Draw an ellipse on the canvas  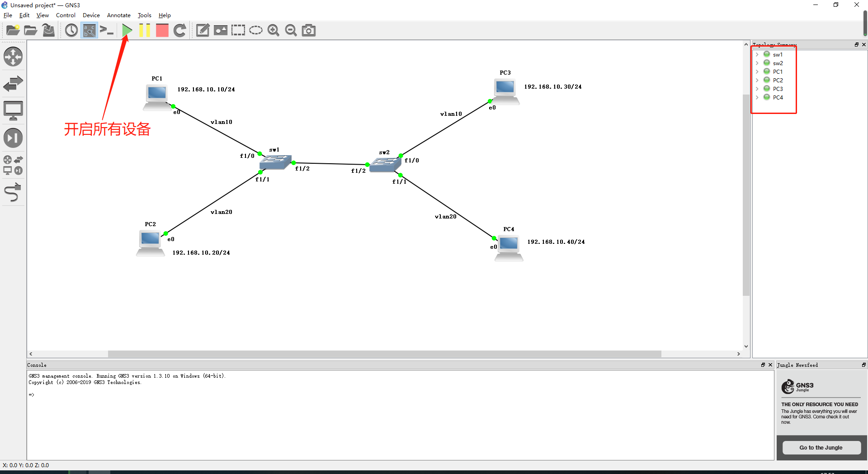click(256, 30)
